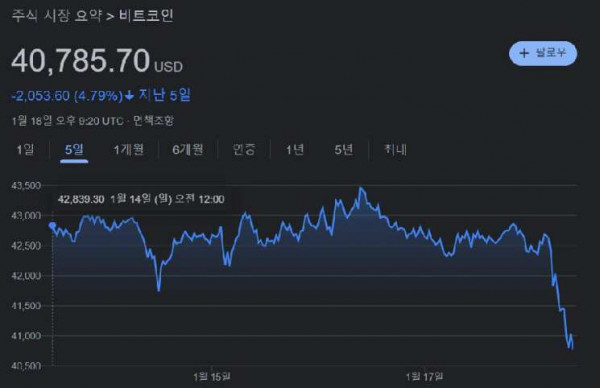
Task: Select the 5일 time range tab
Action: pos(74,150)
